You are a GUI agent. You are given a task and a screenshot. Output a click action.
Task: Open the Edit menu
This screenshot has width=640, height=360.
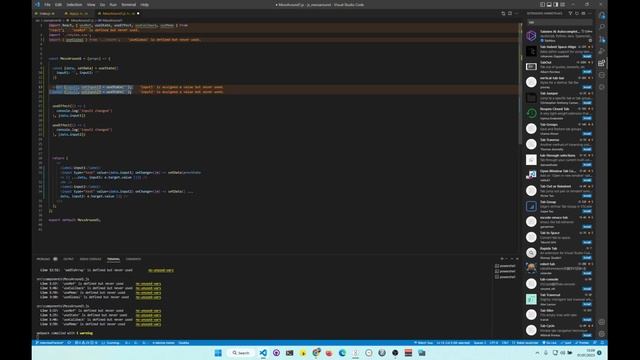(58, 5)
